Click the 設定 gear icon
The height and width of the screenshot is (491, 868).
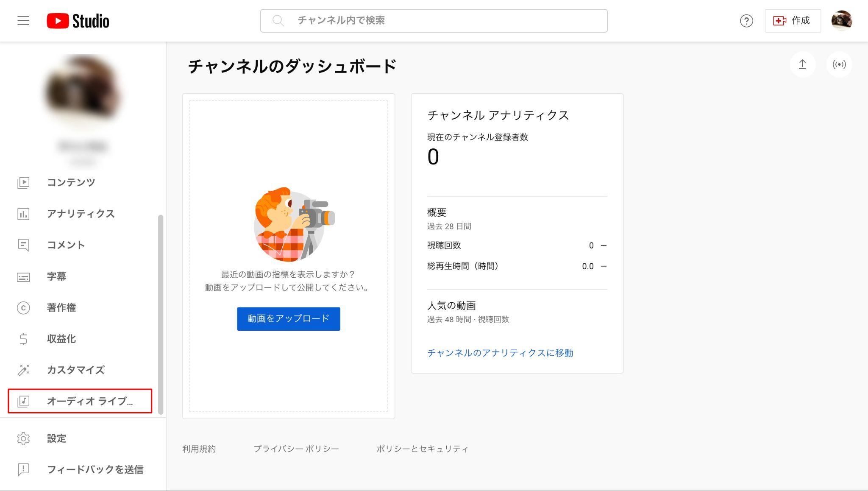pyautogui.click(x=23, y=438)
